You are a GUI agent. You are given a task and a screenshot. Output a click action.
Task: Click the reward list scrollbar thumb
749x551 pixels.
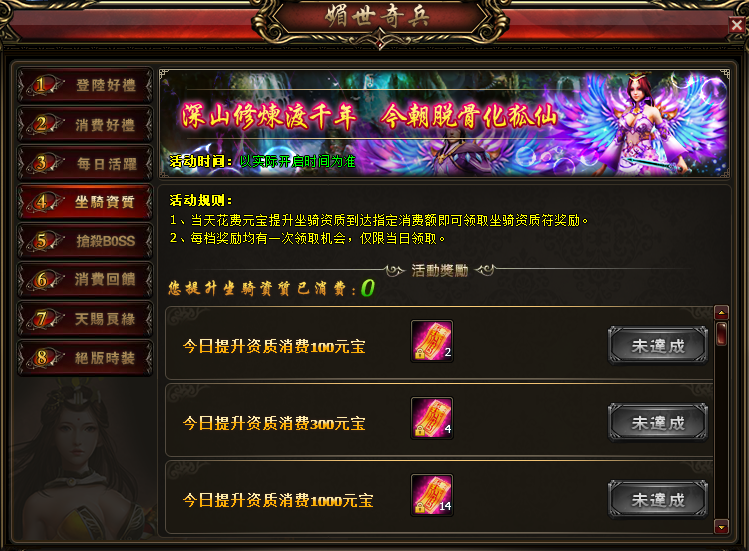[721, 334]
